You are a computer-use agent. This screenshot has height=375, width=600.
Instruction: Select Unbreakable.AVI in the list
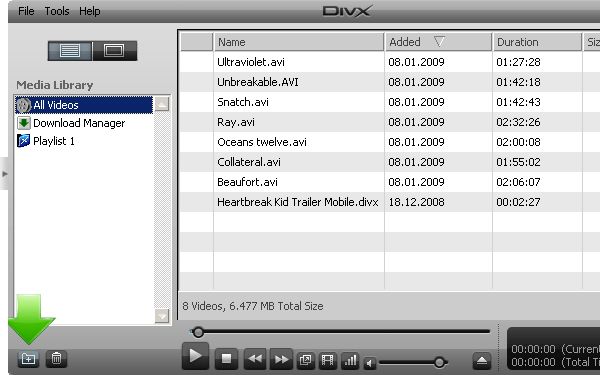[x=258, y=82]
